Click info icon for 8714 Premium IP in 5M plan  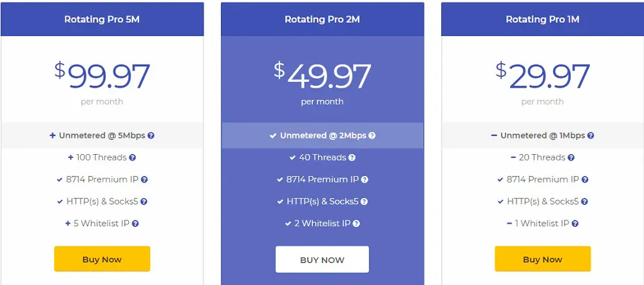tap(144, 180)
